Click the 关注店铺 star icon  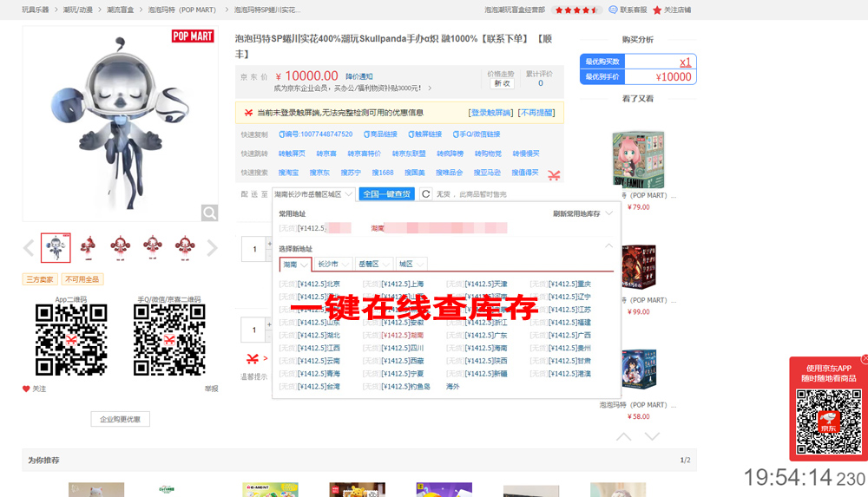point(657,10)
